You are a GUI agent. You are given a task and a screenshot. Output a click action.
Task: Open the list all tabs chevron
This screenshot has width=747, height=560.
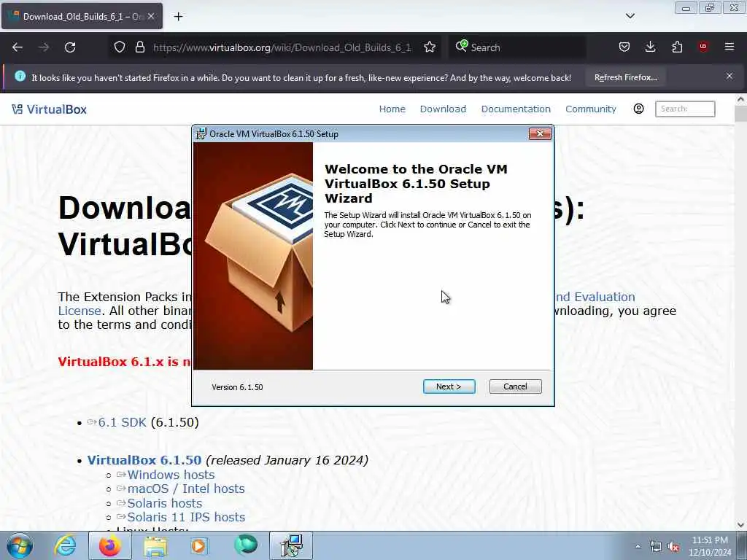(x=630, y=16)
